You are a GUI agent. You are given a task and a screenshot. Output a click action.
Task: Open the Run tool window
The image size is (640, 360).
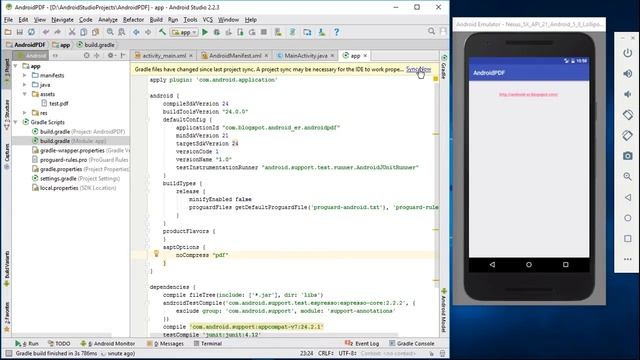tap(27, 344)
